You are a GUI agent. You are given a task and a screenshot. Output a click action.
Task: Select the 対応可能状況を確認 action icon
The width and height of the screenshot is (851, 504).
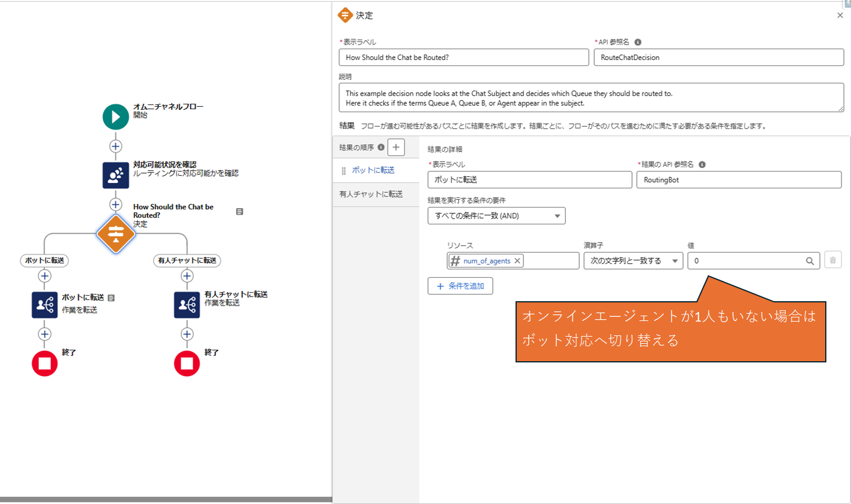point(116,175)
